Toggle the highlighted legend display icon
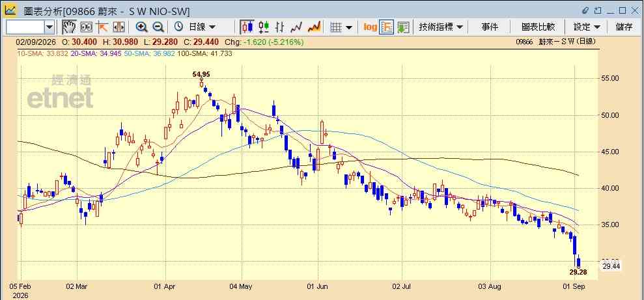644x300 pixels. click(387, 27)
